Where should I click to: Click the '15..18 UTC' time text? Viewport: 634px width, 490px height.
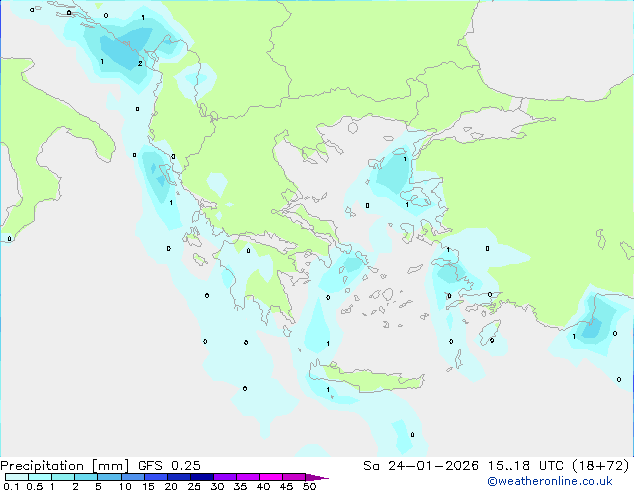525,466
